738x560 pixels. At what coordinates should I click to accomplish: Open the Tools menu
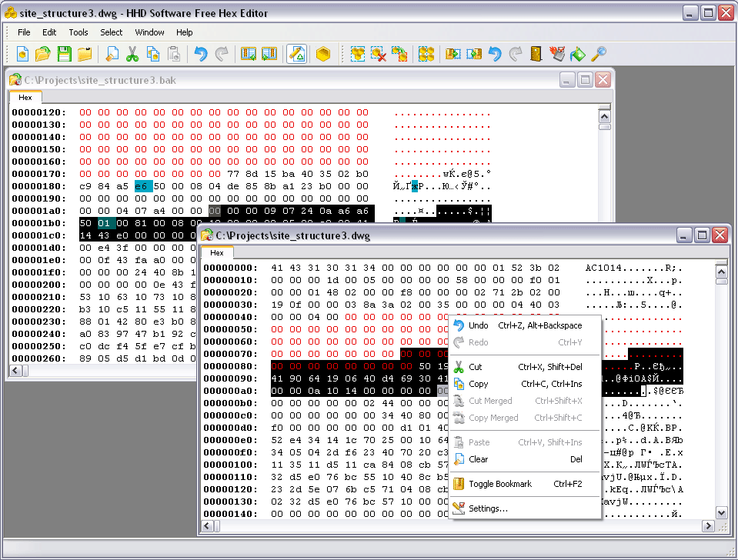pos(78,32)
